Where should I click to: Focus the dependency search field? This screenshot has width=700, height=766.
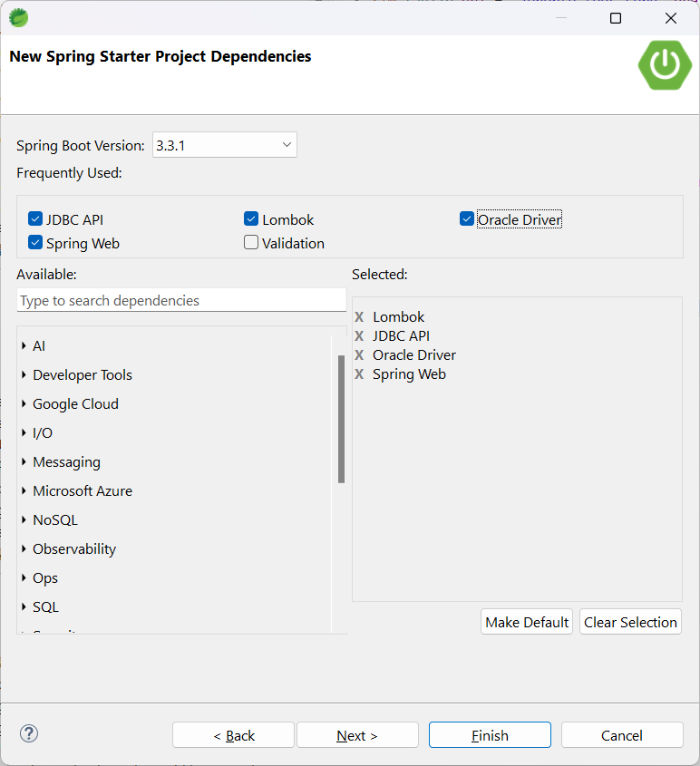point(181,300)
